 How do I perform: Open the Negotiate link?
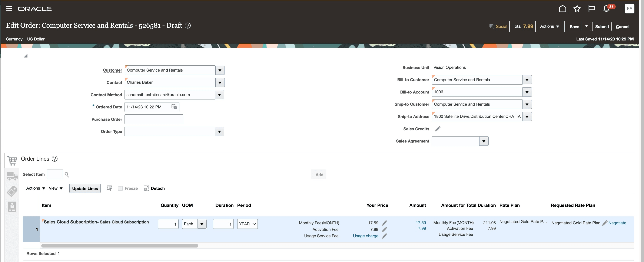pos(617,223)
